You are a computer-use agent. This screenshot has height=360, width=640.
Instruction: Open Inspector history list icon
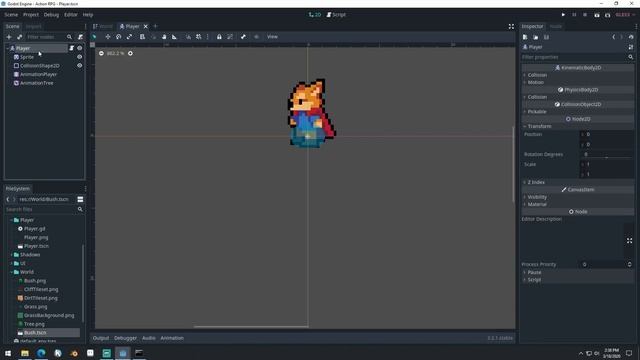[631, 37]
